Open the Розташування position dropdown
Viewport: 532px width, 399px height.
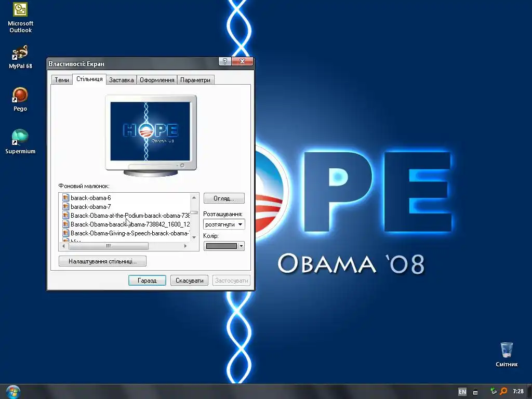224,224
